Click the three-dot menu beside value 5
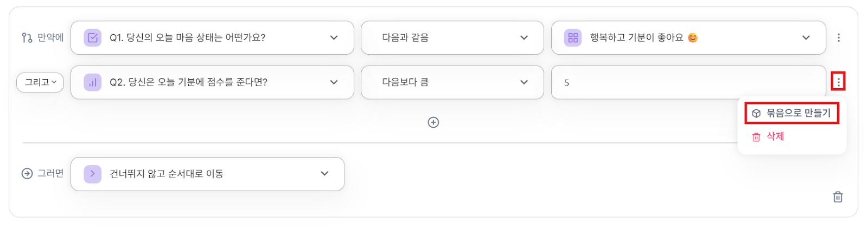The width and height of the screenshot is (868, 229). 838,82
